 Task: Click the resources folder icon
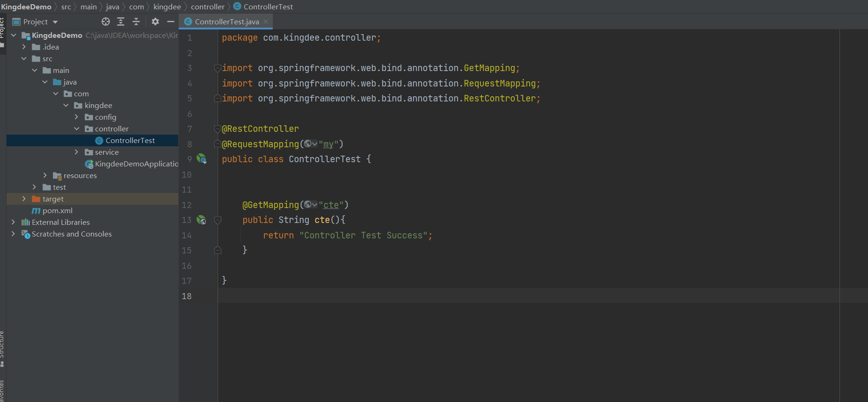point(57,176)
